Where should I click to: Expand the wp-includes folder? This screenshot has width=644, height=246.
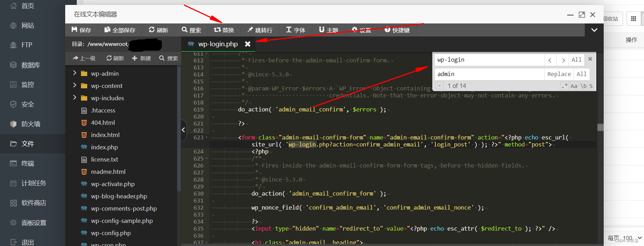pyautogui.click(x=74, y=97)
